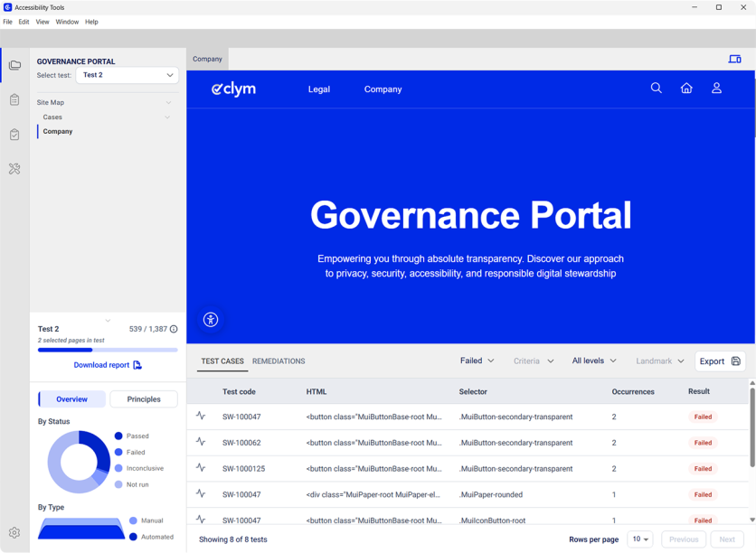Open the user profile icon in header
The height and width of the screenshot is (553, 756).
coord(716,89)
